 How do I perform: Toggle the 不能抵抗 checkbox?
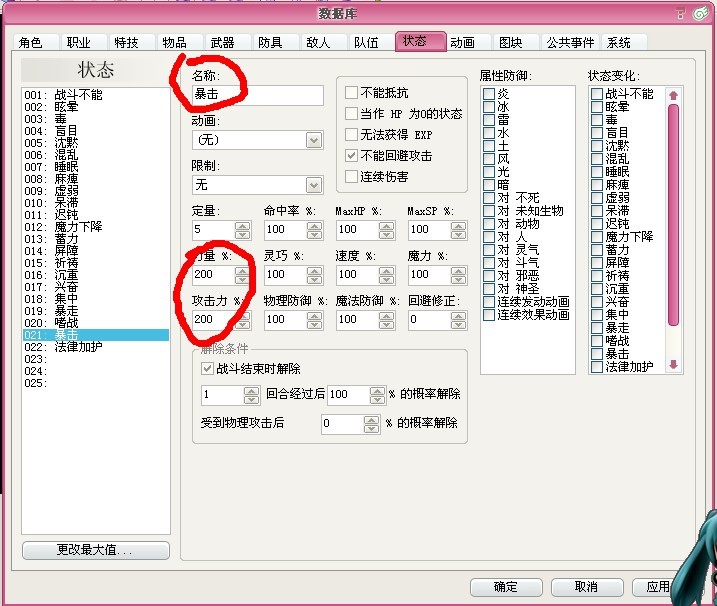[351, 93]
